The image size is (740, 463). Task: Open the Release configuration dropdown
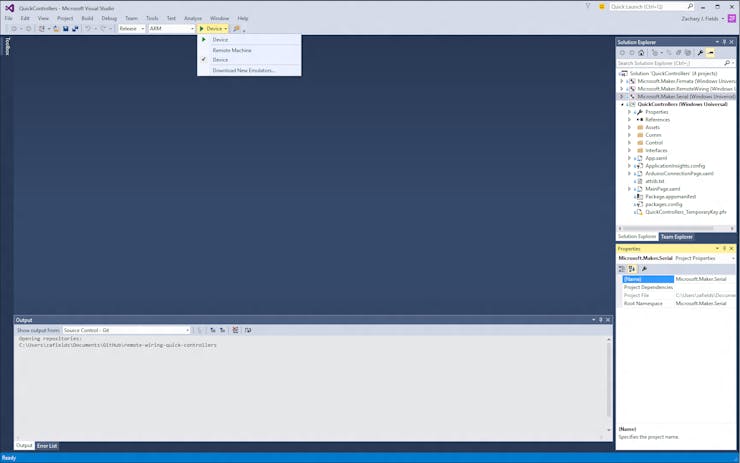click(132, 29)
